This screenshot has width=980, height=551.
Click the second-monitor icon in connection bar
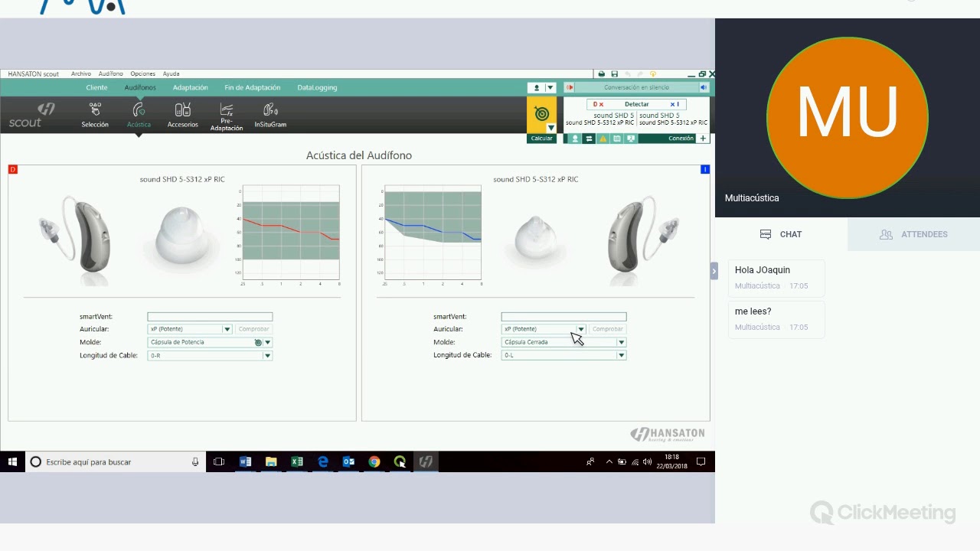coord(630,139)
